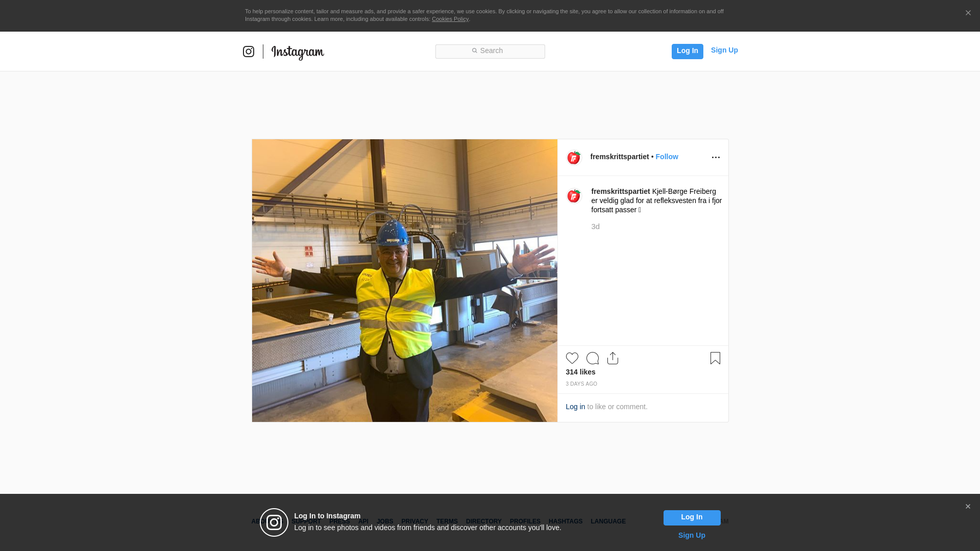
Task: Click the Instagram camera glyph in the header
Action: (x=249, y=52)
